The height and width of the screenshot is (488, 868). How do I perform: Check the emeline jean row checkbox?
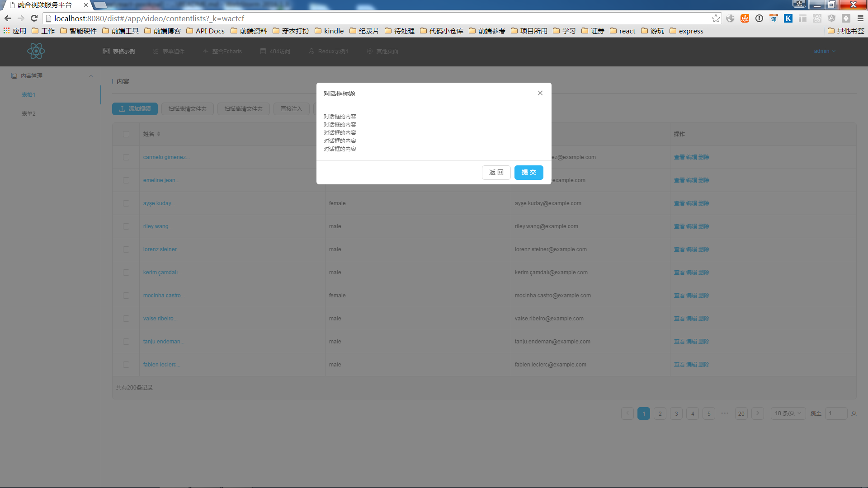click(126, 180)
